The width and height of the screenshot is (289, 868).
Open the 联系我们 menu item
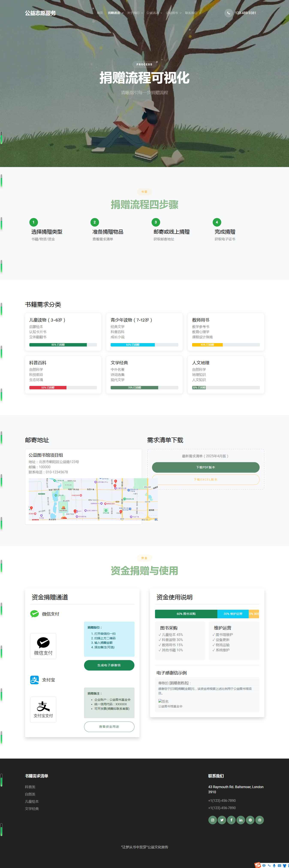click(x=193, y=13)
